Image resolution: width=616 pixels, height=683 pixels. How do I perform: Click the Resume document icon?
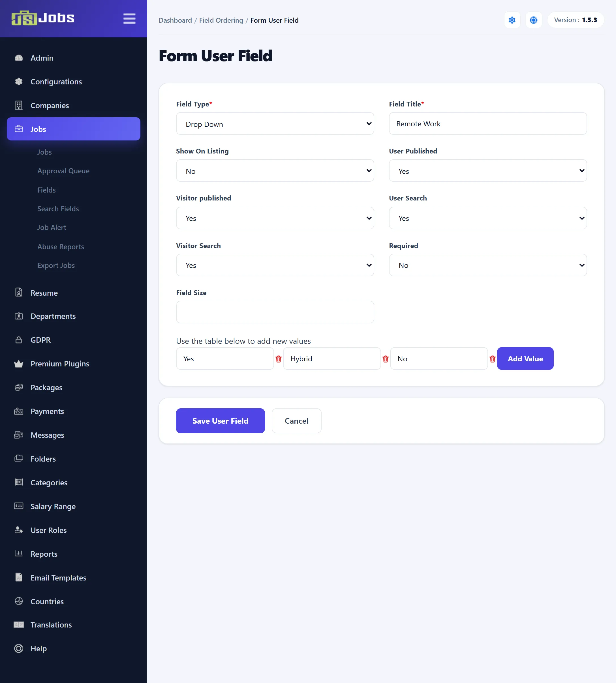[x=19, y=293]
